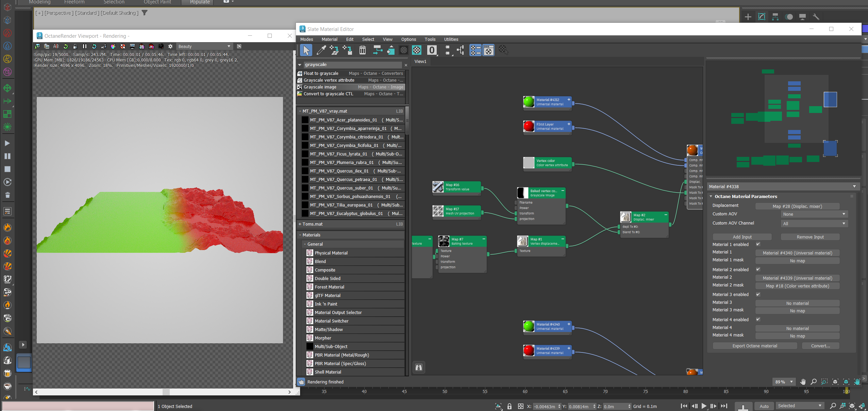The width and height of the screenshot is (868, 411).
Task: Open the Beauty render pass dropdown
Action: click(204, 46)
